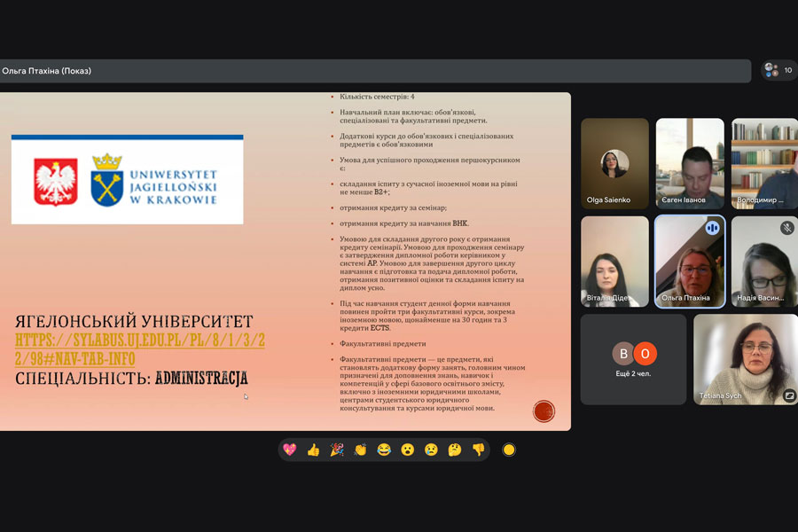Screen dimensions: 798x532
Task: Send the thumbs down reaction
Action: [479, 450]
